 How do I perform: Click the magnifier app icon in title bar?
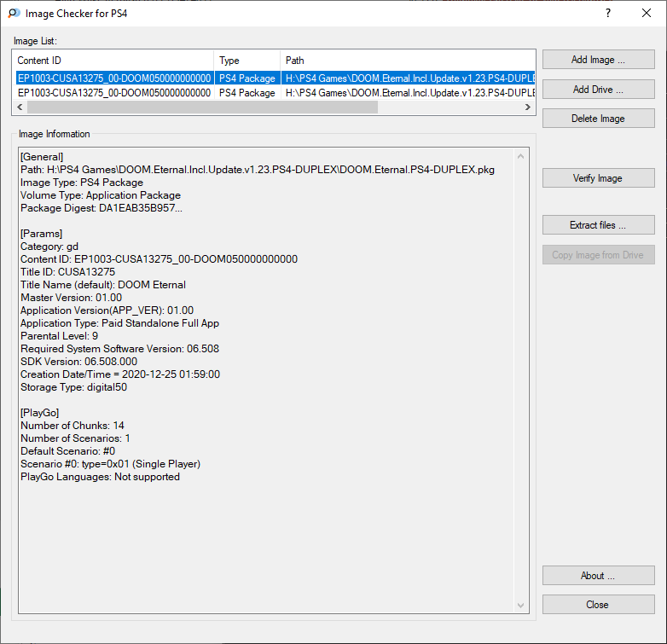[x=14, y=13]
